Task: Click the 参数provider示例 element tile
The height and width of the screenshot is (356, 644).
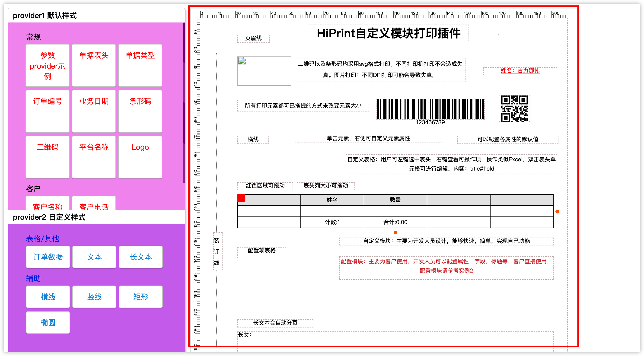Action: 48,66
